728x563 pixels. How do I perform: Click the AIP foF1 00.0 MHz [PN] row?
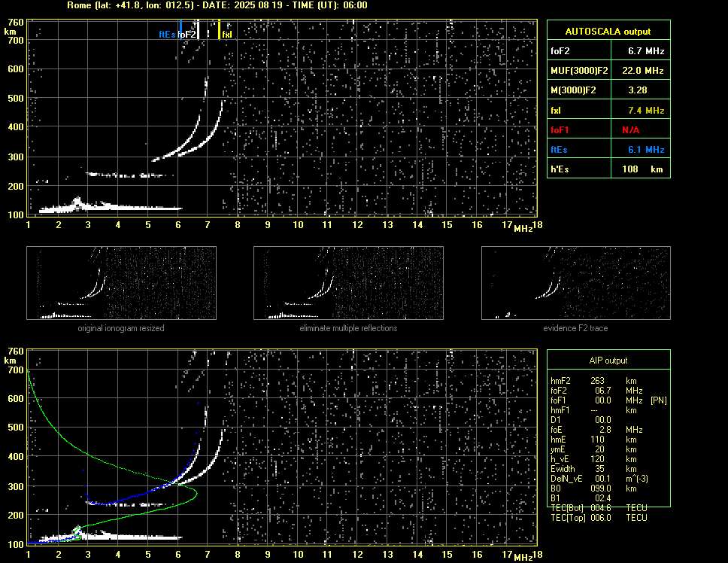coord(608,400)
